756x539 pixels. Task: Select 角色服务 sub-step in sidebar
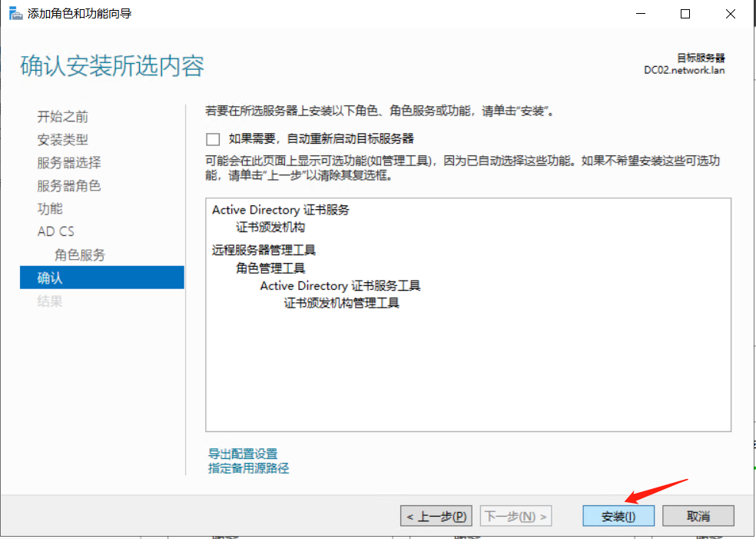(80, 255)
